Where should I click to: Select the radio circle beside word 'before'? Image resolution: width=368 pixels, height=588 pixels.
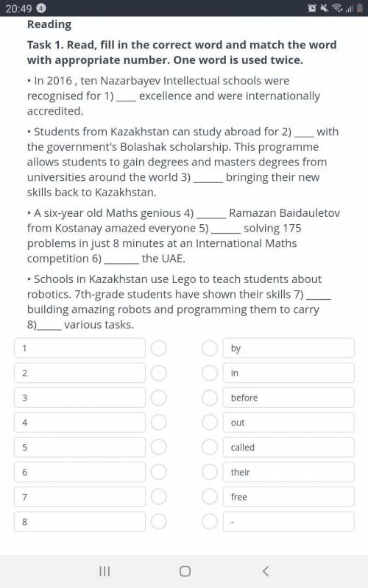tap(210, 398)
